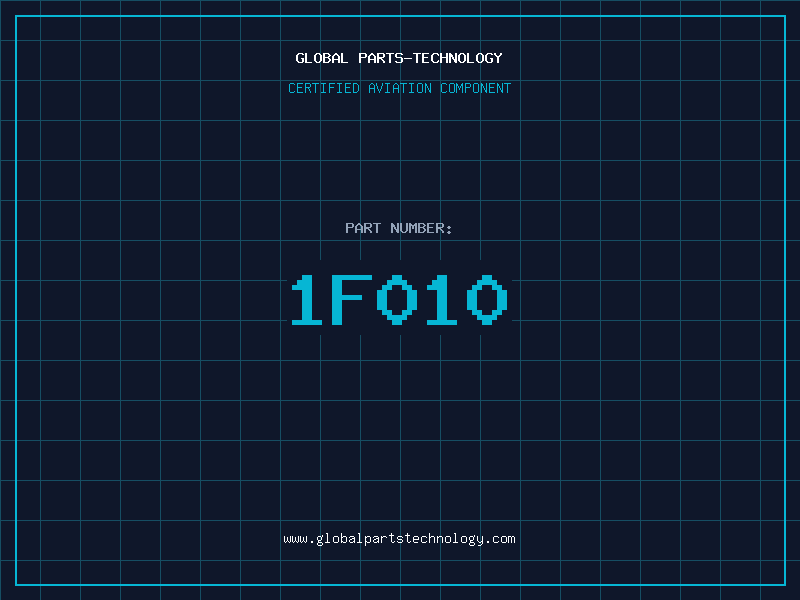Click the 'global' portion of the website URL
Viewport: 800px width, 600px height.
[340, 539]
